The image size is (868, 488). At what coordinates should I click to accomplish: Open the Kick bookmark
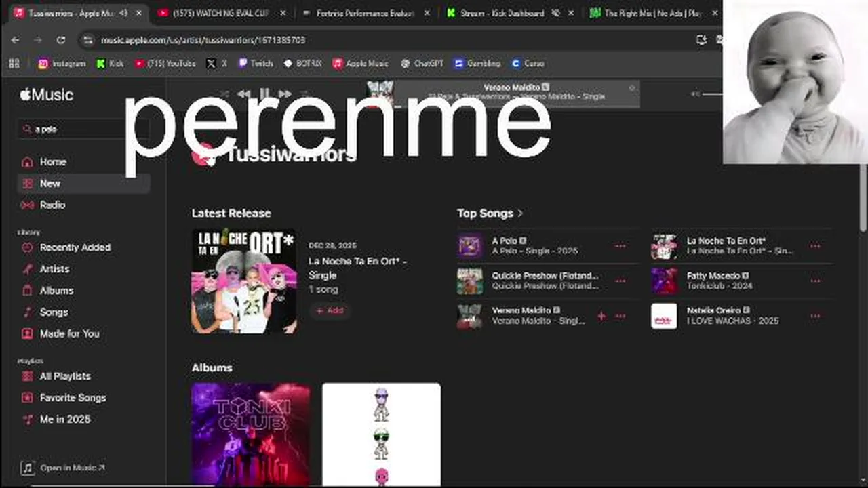point(110,63)
